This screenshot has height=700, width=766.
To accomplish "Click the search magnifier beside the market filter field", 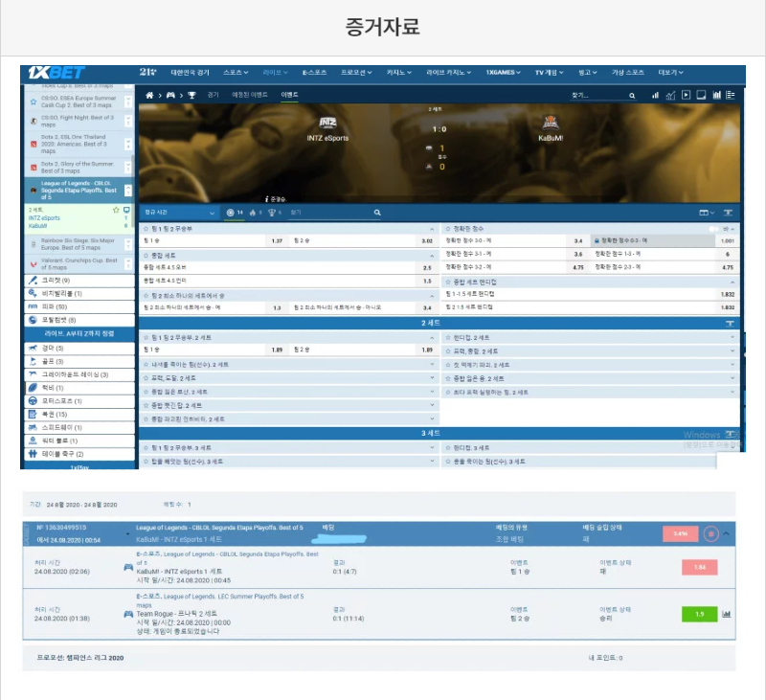I will (x=378, y=212).
